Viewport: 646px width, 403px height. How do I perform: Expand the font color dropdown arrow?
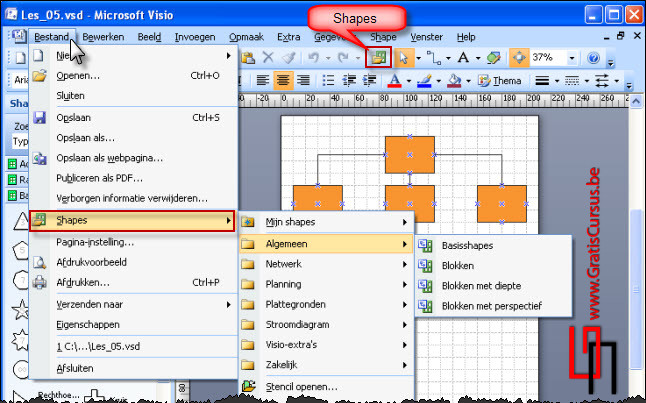(409, 81)
